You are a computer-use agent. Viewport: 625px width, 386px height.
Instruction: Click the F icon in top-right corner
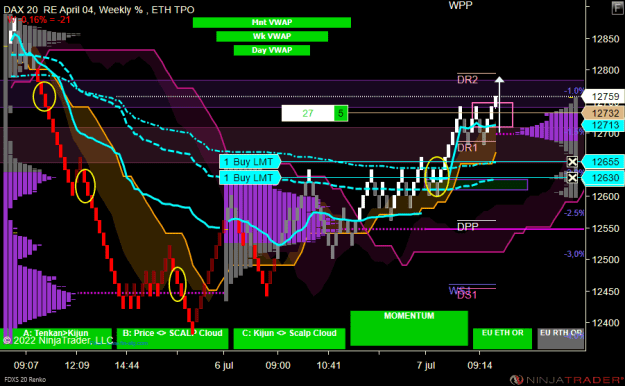618,8
